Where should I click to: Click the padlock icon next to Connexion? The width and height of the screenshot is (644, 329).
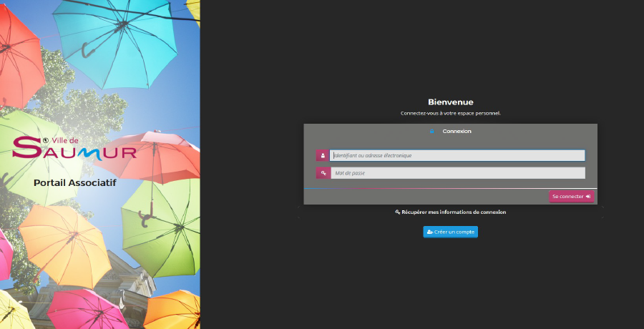[x=431, y=132]
